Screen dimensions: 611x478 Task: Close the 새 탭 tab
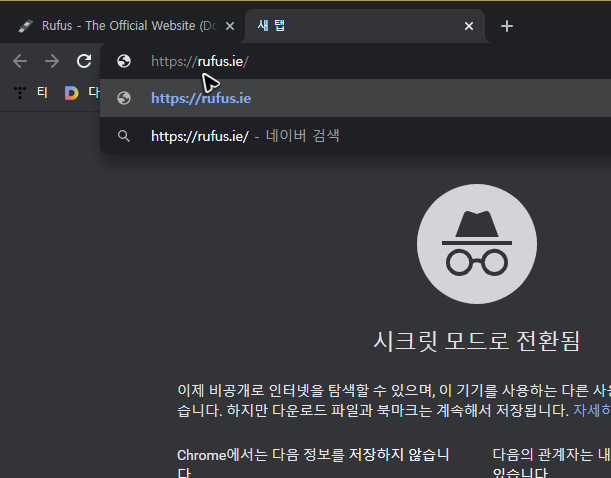[x=469, y=26]
